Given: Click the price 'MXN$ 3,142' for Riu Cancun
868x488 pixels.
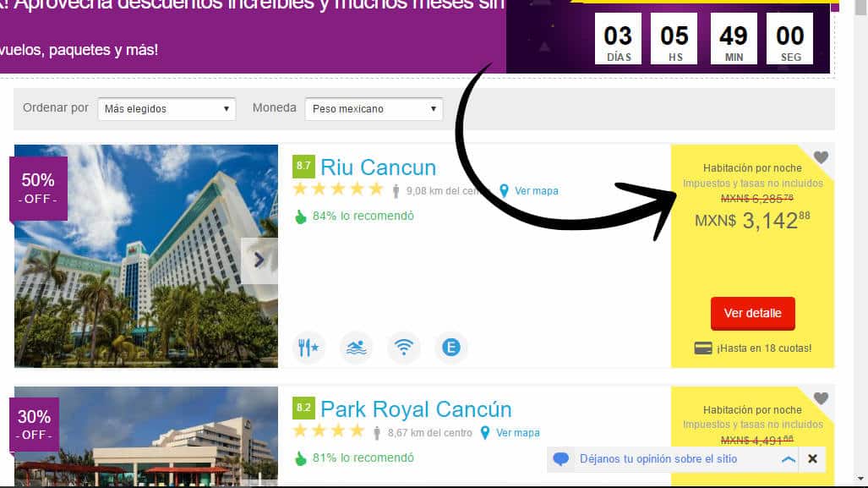Looking at the screenshot, I should (752, 221).
